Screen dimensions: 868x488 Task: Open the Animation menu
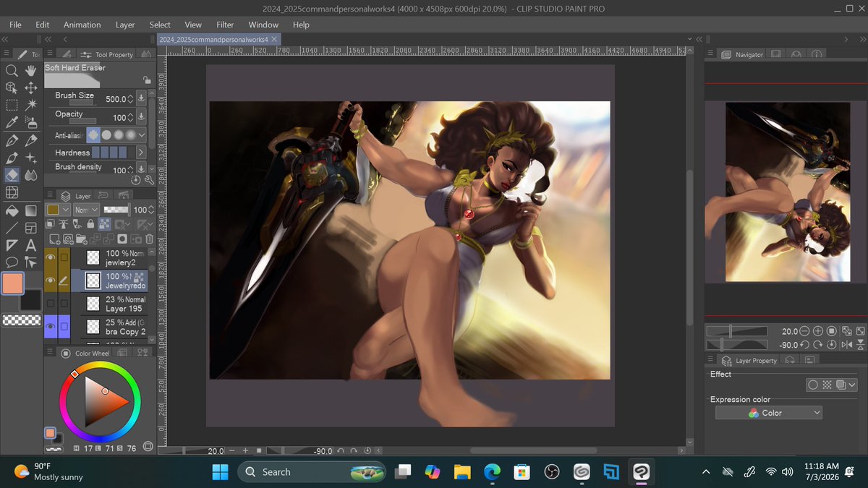(x=82, y=25)
